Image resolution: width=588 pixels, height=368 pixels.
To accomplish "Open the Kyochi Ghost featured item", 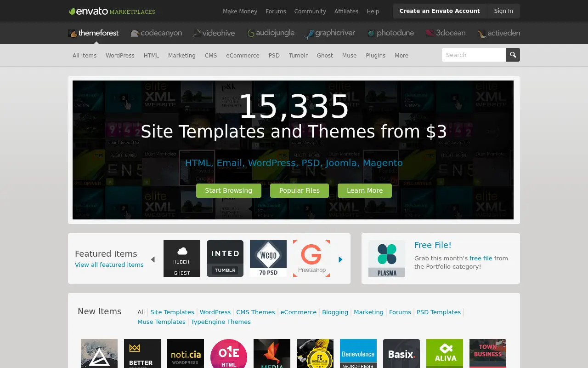I will 182,259.
